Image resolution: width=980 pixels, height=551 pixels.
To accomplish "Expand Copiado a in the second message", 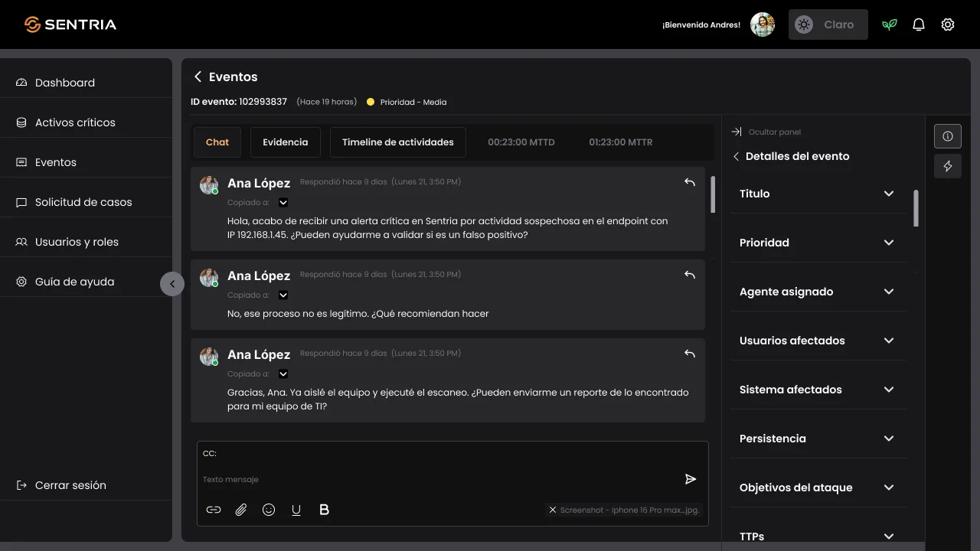I will pyautogui.click(x=283, y=295).
